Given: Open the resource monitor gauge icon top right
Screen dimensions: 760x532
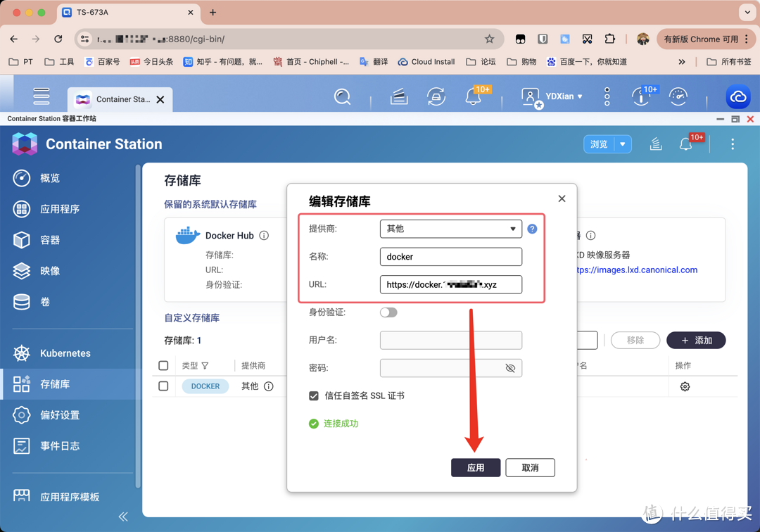Looking at the screenshot, I should [x=678, y=96].
